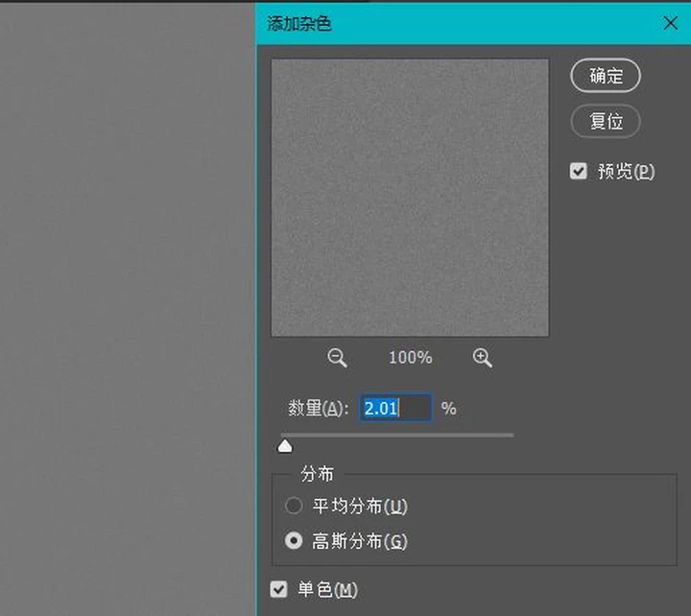Click the right end of the amount slider track

click(x=511, y=435)
